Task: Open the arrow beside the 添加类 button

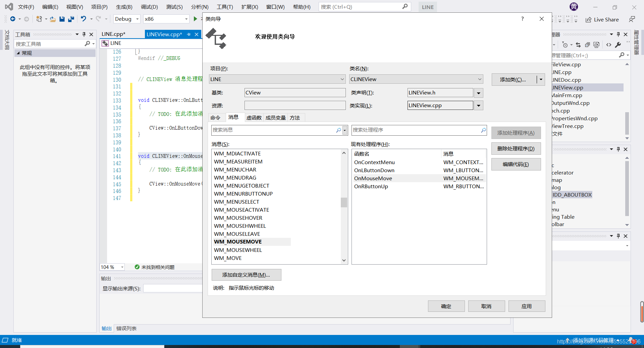Action: 541,79
